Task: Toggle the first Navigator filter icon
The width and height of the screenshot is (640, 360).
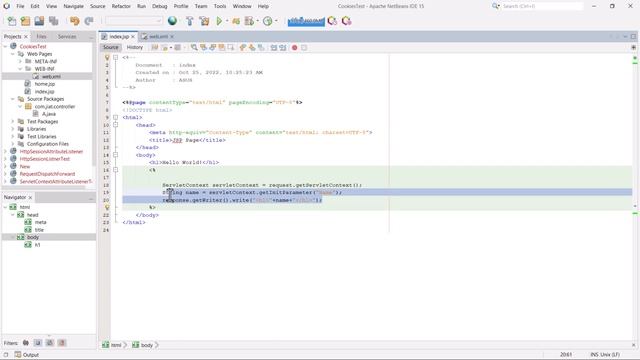Action: pyautogui.click(x=26, y=343)
